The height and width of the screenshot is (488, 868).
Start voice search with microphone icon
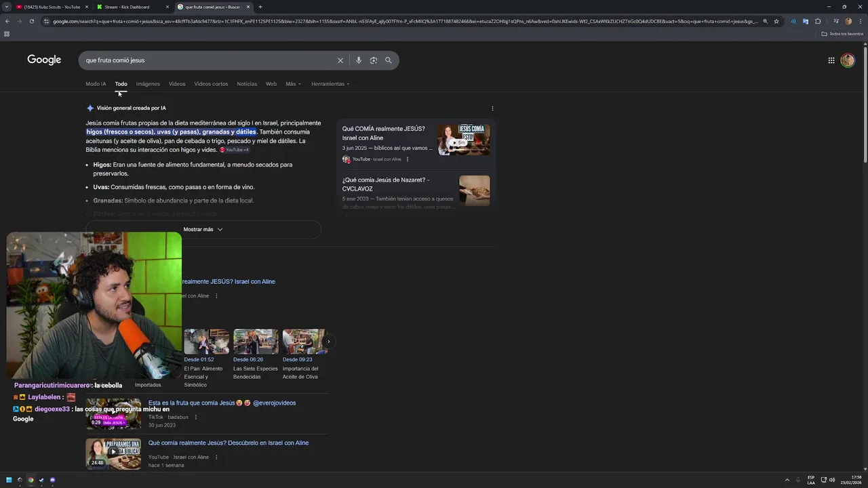point(359,60)
